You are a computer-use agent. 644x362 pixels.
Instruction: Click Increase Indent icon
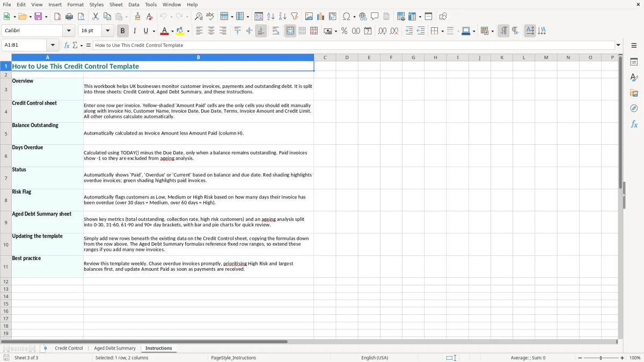click(x=409, y=31)
